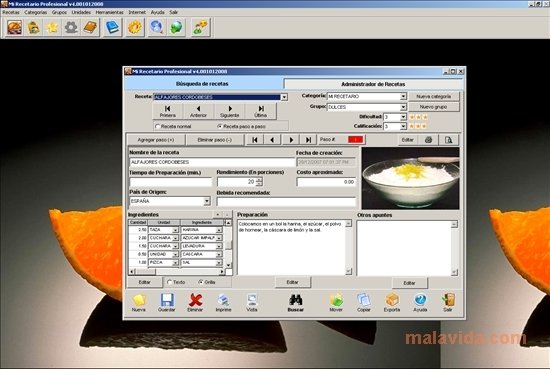This screenshot has width=550, height=369.
Task: Open the roast chicken recipes toolbar icon
Action: coord(14,27)
